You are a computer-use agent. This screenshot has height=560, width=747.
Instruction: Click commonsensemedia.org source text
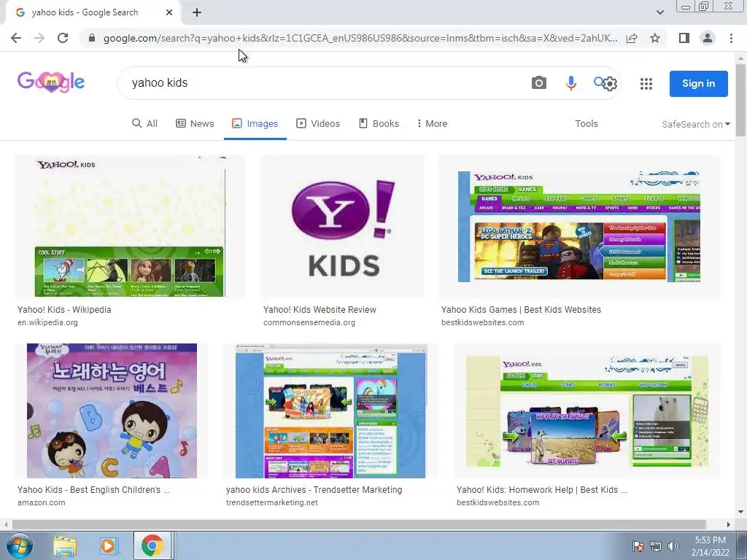[309, 322]
